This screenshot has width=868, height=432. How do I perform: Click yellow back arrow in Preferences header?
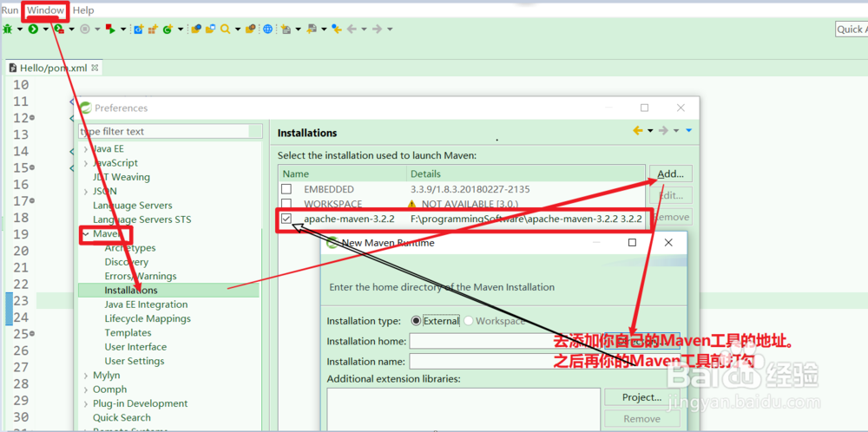coord(638,130)
